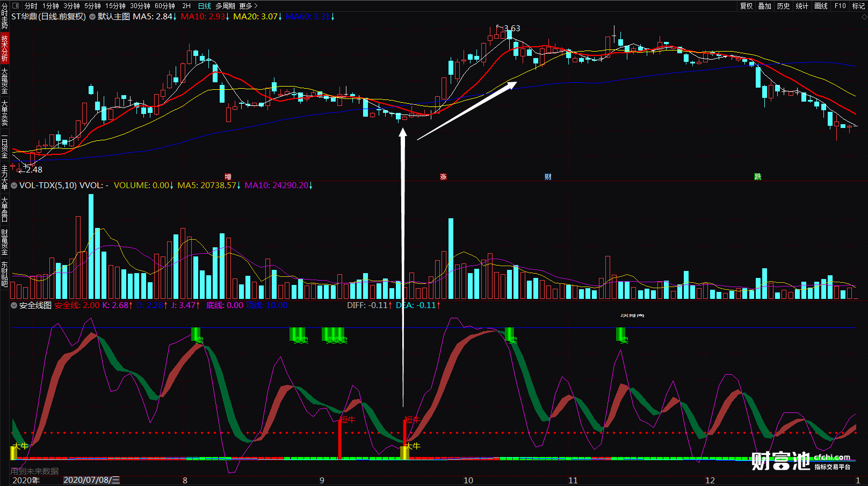Image resolution: width=868 pixels, height=486 pixels.
Task: Click the volume MA5: 20738.57 readout
Action: (209, 185)
